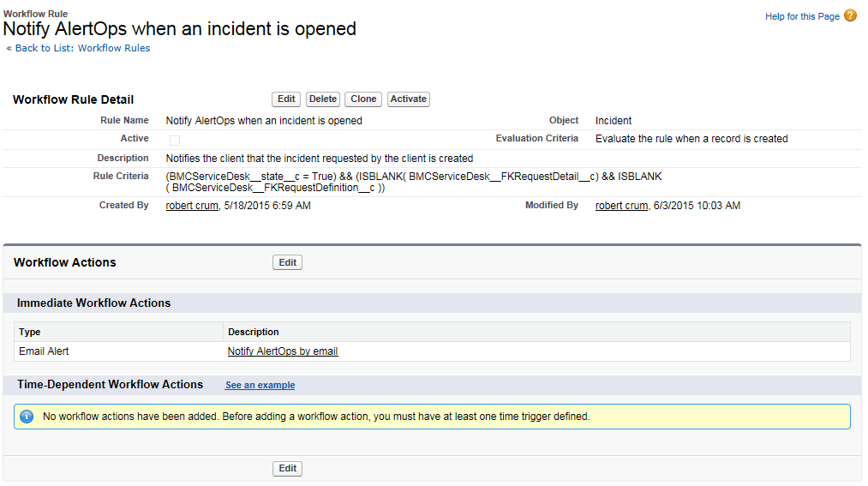The height and width of the screenshot is (486, 868).
Task: Click the Description column header in the actions table
Action: 254,332
